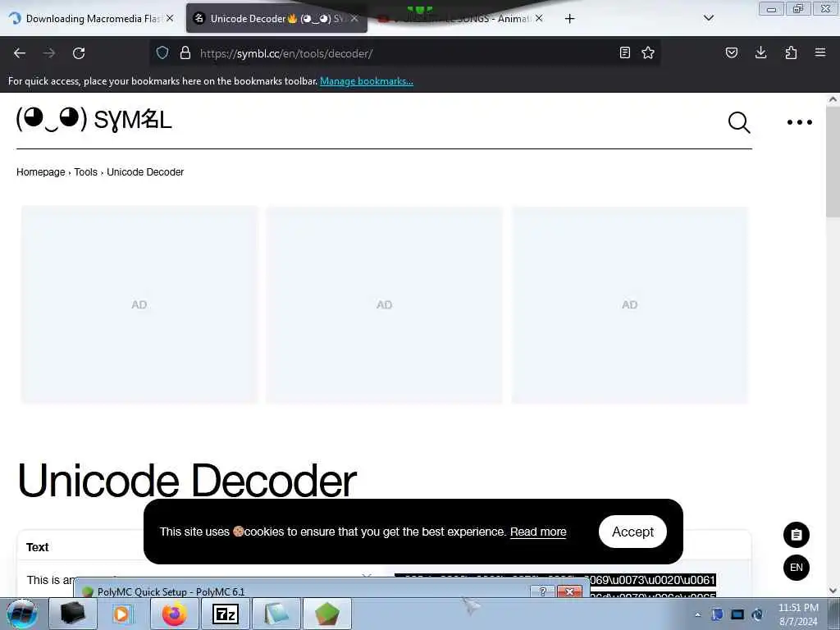Click scrollbar down arrow
This screenshot has width=840, height=630.
pos(833,591)
